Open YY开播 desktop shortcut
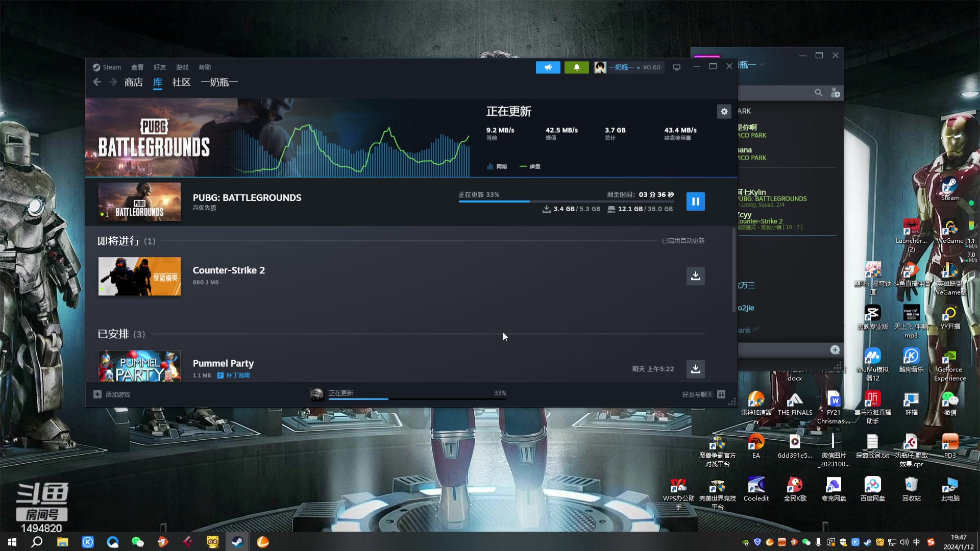Screen dimensions: 980x551 click(x=950, y=317)
